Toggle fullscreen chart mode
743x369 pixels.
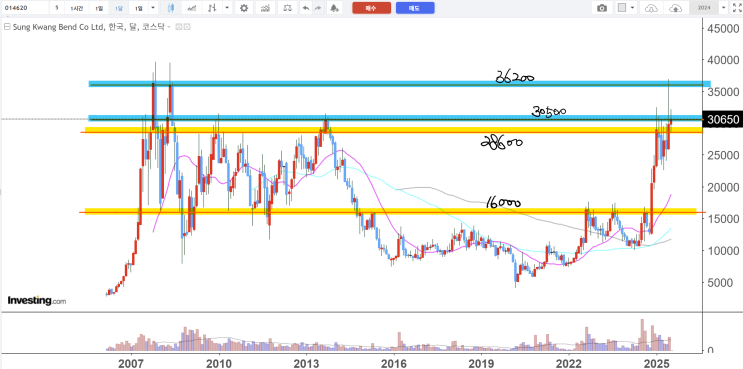(737, 8)
